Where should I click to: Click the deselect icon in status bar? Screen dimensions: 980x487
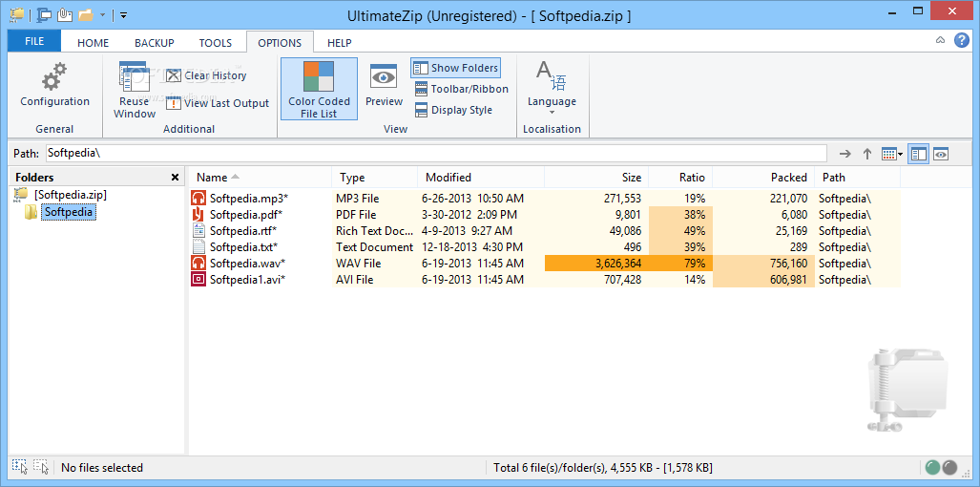point(41,467)
